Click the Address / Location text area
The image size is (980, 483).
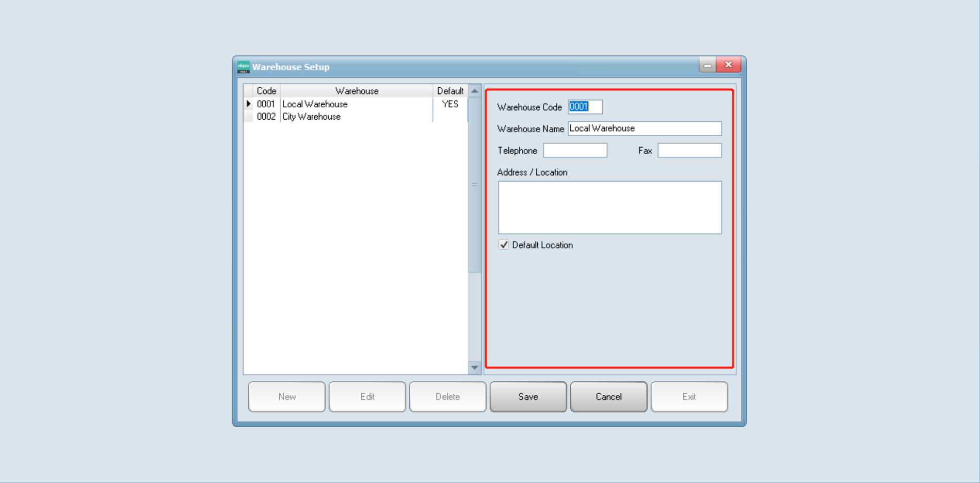(x=609, y=206)
